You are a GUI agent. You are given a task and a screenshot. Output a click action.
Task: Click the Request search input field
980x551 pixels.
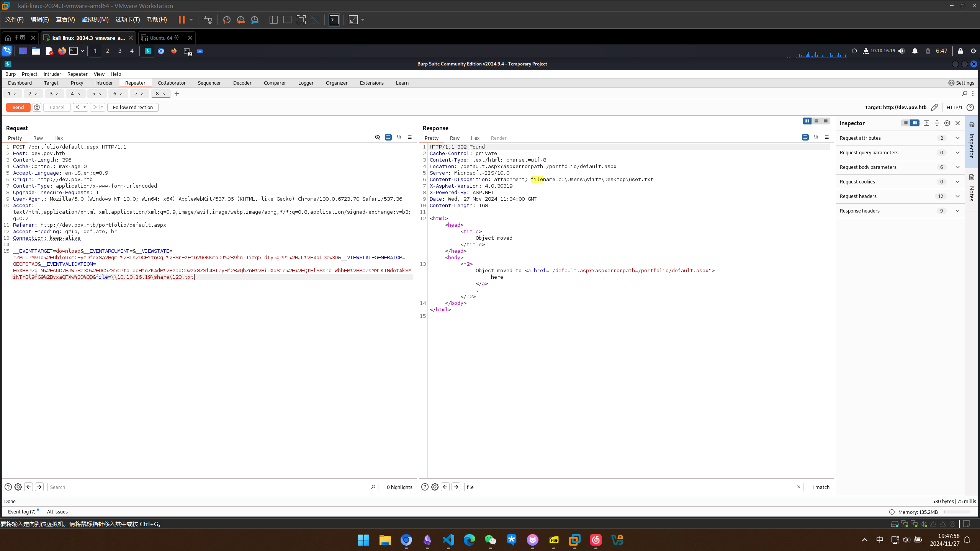click(209, 487)
